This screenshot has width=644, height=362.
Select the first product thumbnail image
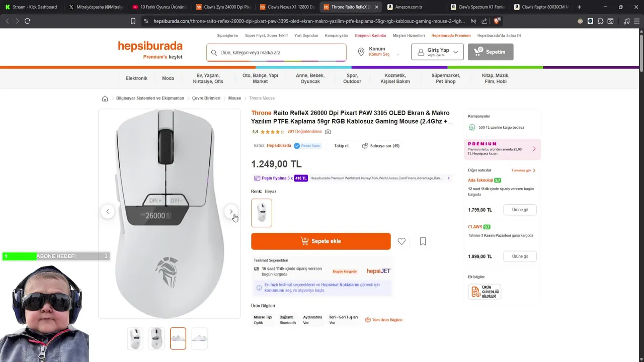[135, 338]
